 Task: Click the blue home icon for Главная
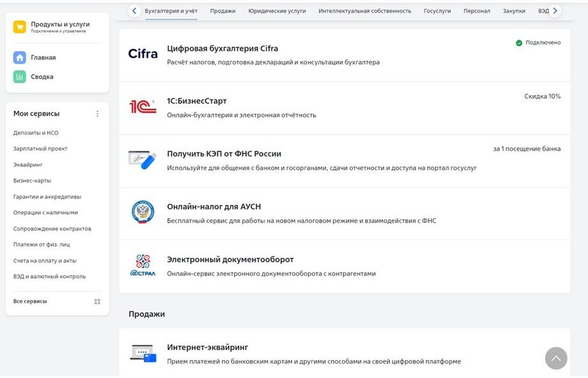coord(20,57)
